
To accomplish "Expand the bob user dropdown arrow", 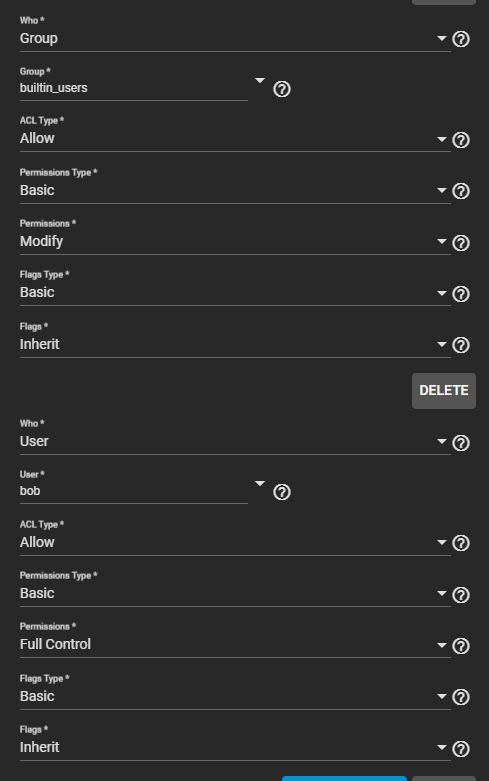I will (260, 483).
